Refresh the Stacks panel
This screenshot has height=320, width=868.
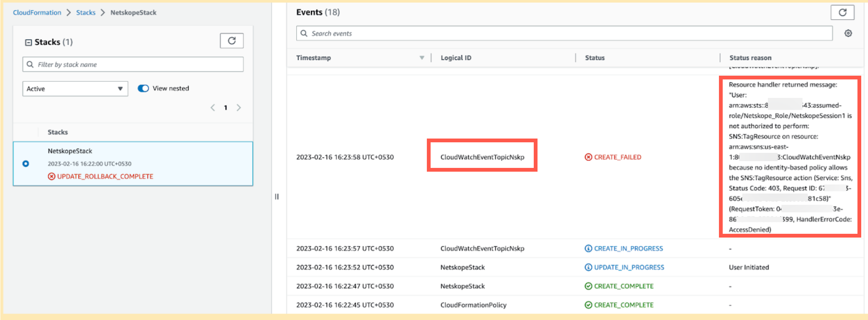pyautogui.click(x=231, y=41)
